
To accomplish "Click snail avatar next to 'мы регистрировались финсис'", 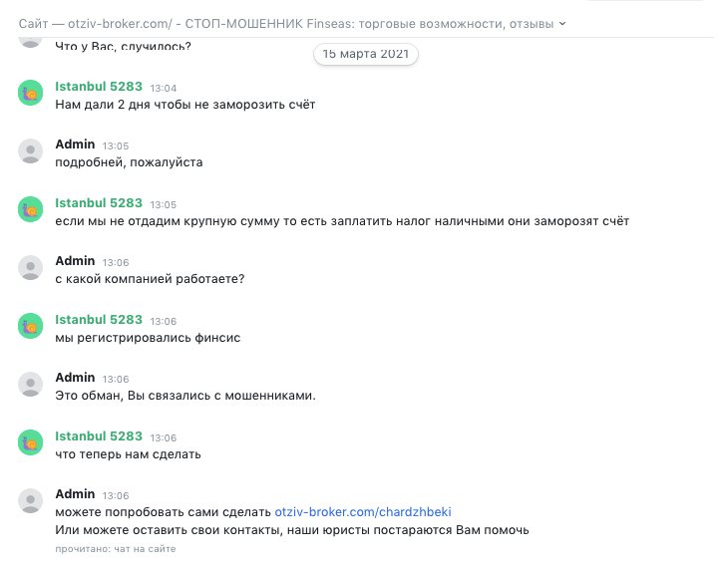I will click(x=31, y=326).
